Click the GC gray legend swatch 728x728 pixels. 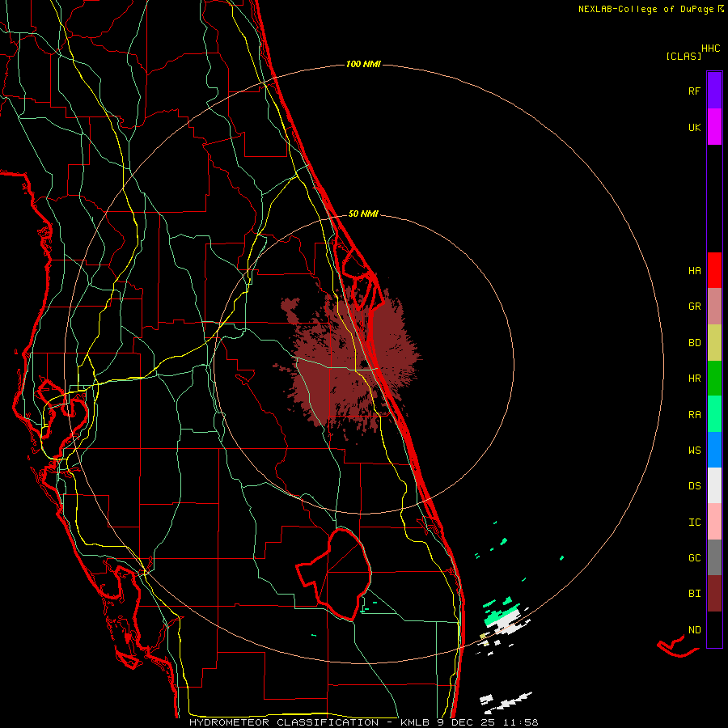coord(714,557)
